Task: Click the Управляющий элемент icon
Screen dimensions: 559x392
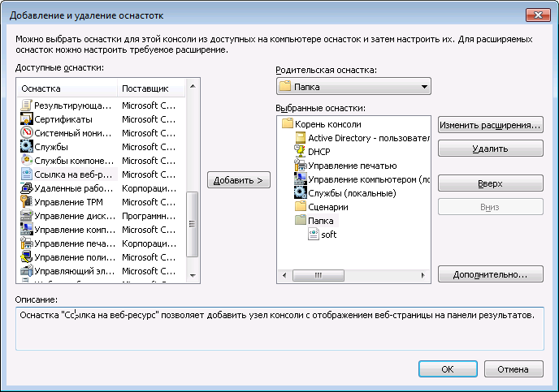Action: pos(26,271)
